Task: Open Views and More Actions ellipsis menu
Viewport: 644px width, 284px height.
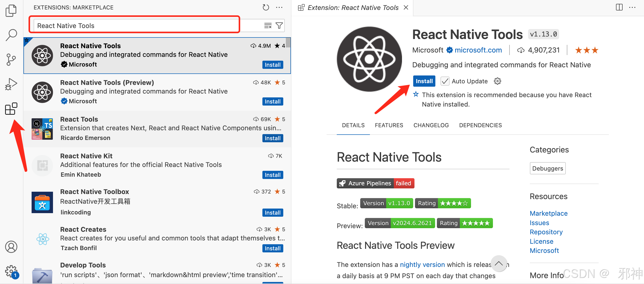Action: (279, 7)
